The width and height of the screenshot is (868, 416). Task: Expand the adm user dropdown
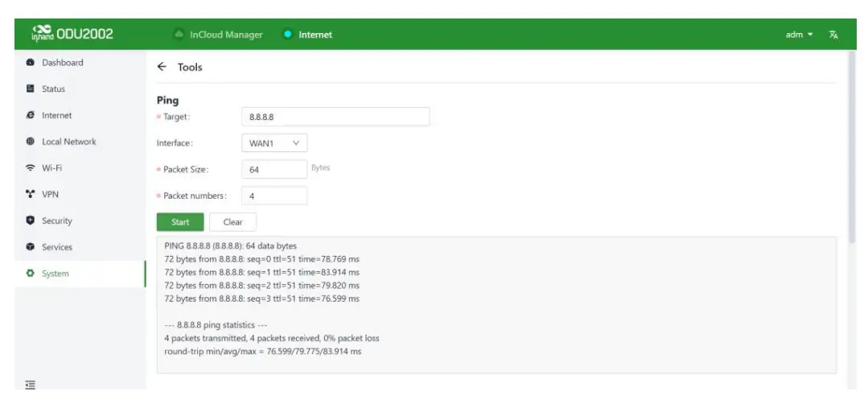800,35
